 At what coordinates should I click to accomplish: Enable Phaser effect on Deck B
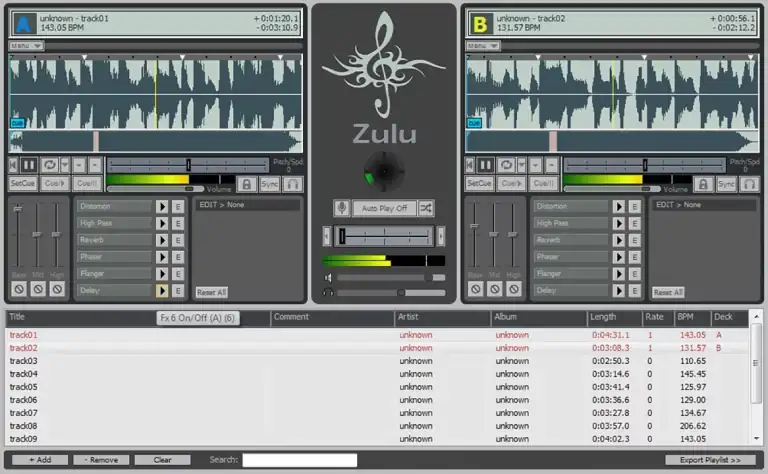[x=619, y=257]
